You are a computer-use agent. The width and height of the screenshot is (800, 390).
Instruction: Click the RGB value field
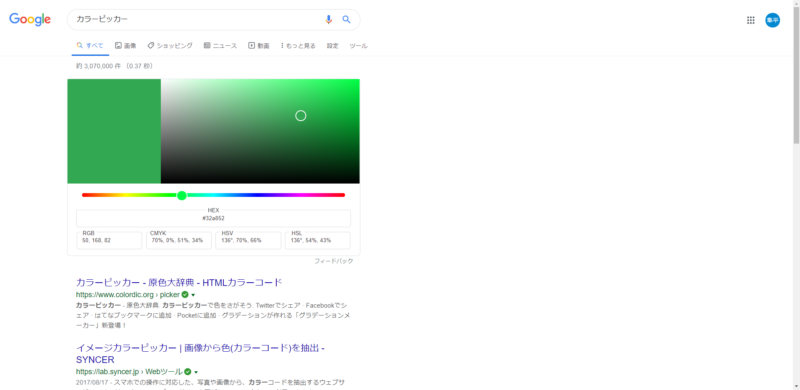[109, 240]
